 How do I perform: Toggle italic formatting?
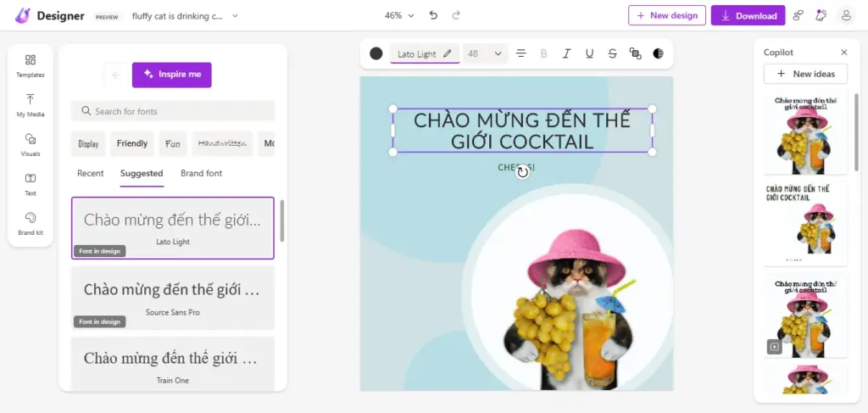pyautogui.click(x=567, y=53)
